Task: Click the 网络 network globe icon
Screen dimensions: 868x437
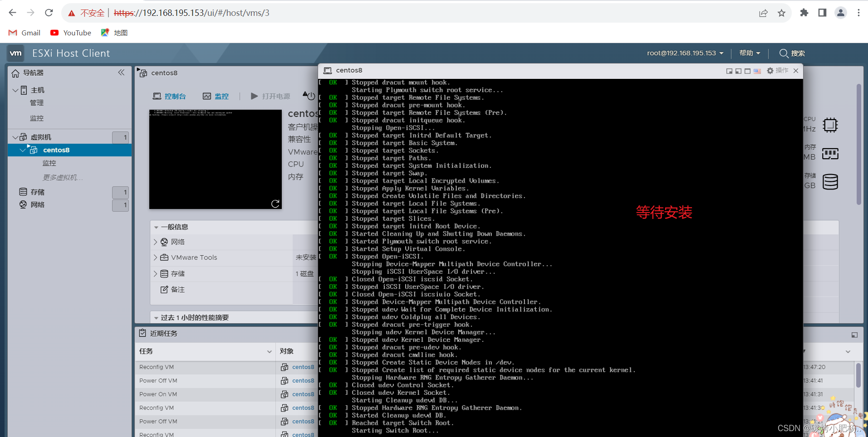Action: [23, 204]
